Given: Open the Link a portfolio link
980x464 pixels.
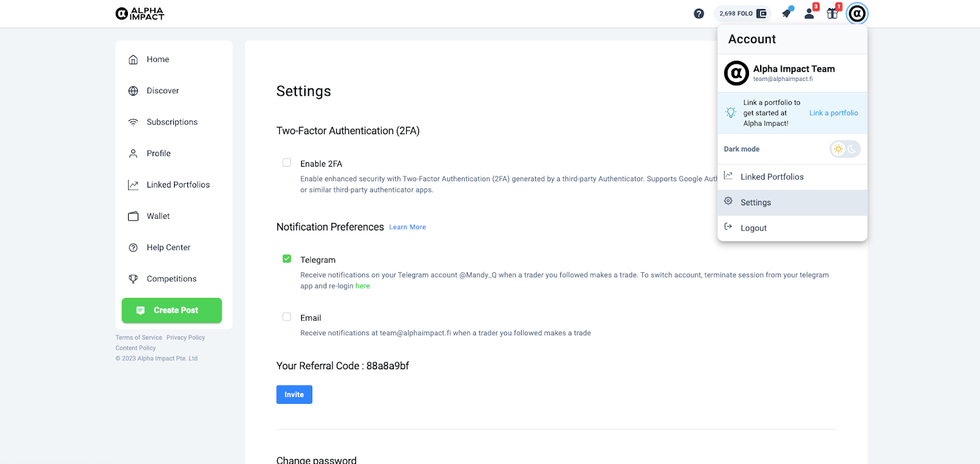Looking at the screenshot, I should [834, 113].
